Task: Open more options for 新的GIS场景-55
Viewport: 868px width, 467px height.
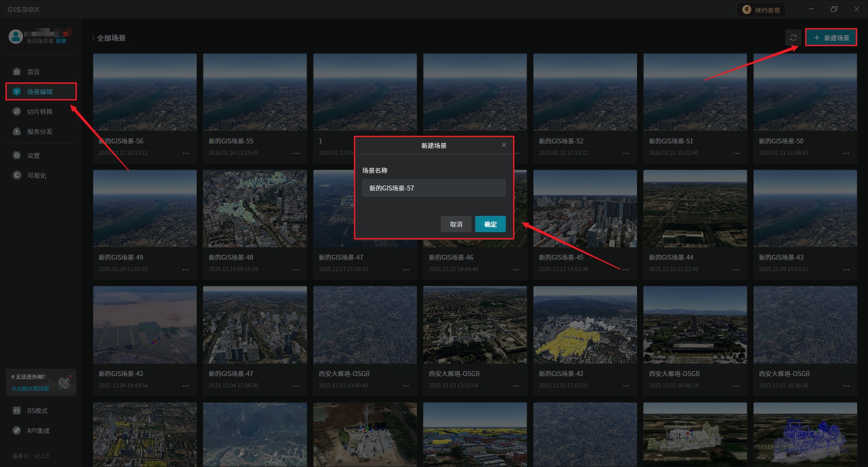Action: point(296,153)
